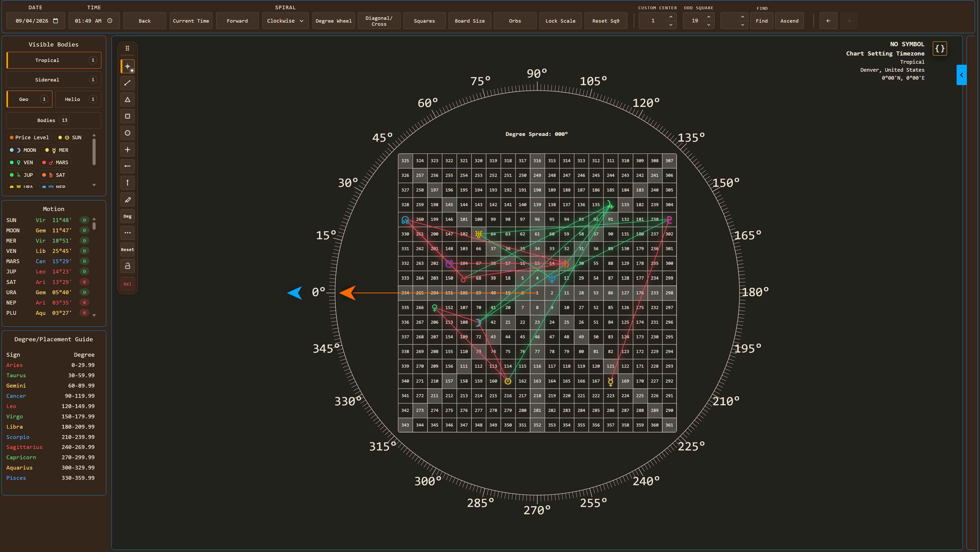Click the Forward button
The height and width of the screenshot is (552, 980).
[237, 21]
